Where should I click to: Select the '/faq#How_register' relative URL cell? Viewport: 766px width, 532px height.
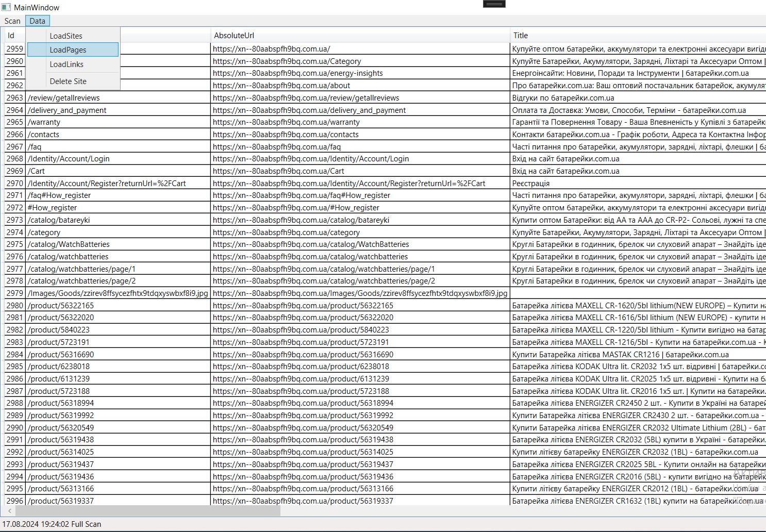pyautogui.click(x=118, y=195)
